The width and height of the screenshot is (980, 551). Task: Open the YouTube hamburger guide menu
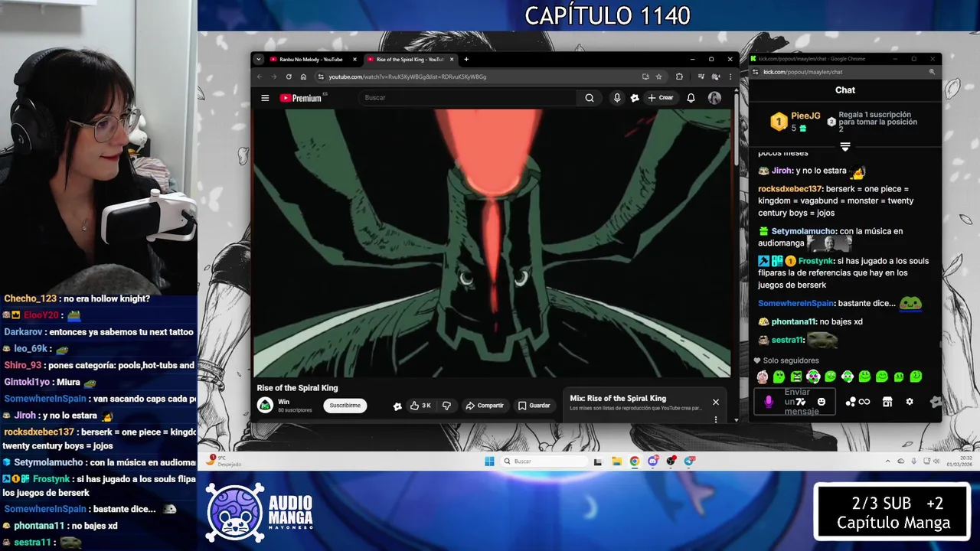265,98
